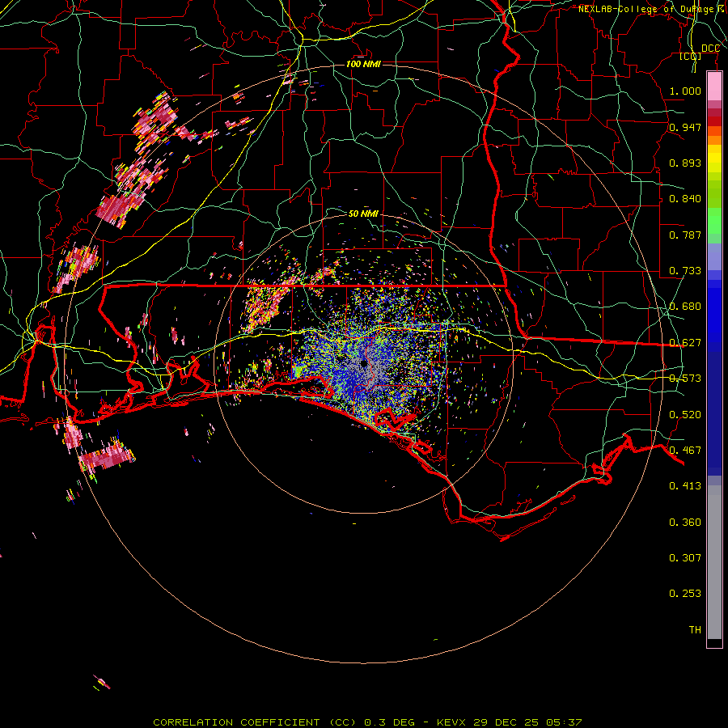This screenshot has height=728, width=728.
Task: Pick the bright green segment of the color bar
Action: 714,221
